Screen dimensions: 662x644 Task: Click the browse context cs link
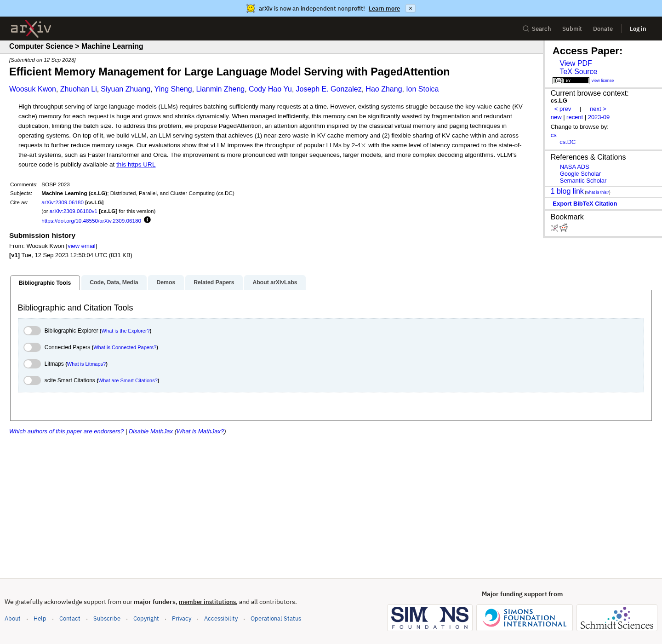click(554, 135)
